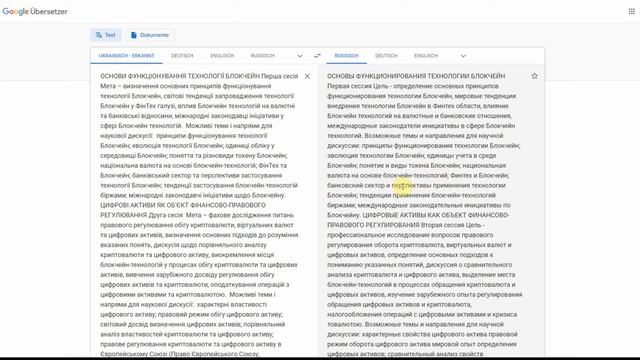Open the Google apps grid icon

pos(631,11)
